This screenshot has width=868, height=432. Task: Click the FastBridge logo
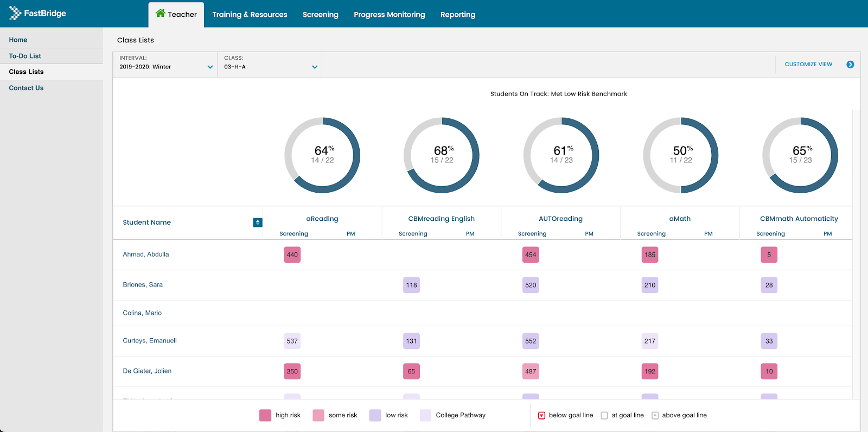(x=37, y=14)
